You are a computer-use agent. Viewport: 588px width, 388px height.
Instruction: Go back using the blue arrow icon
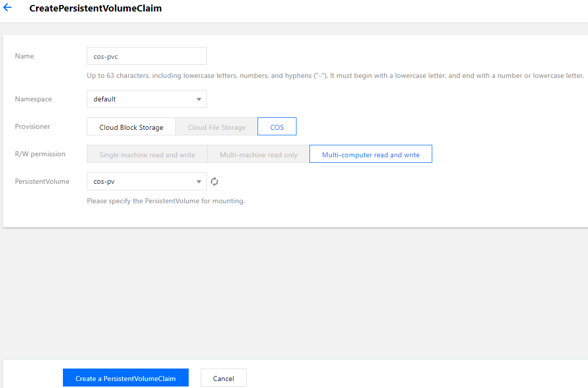tap(7, 7)
